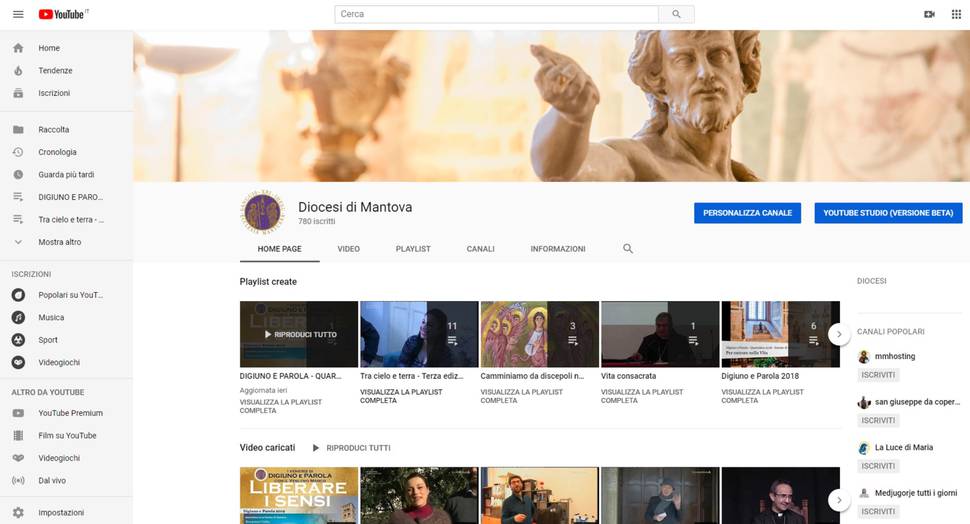View full Vita consacrata playlist link
The height and width of the screenshot is (524, 970).
click(642, 396)
